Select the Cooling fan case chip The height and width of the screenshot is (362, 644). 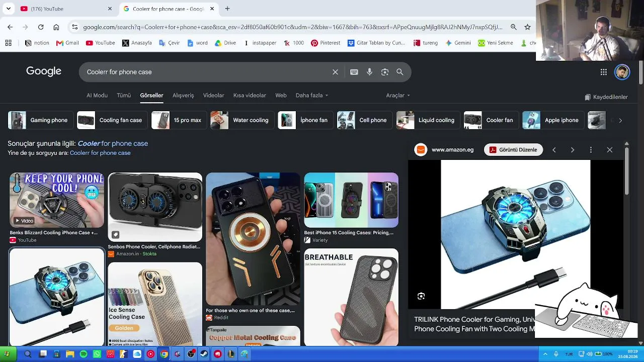pyautogui.click(x=111, y=120)
